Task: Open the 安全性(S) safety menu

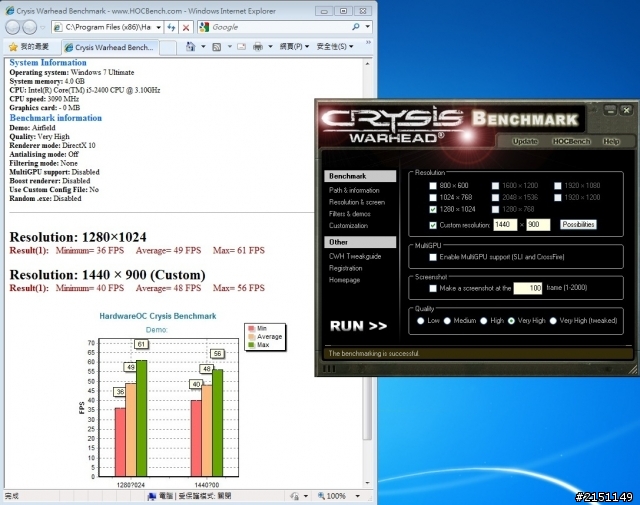Action: pyautogui.click(x=336, y=47)
